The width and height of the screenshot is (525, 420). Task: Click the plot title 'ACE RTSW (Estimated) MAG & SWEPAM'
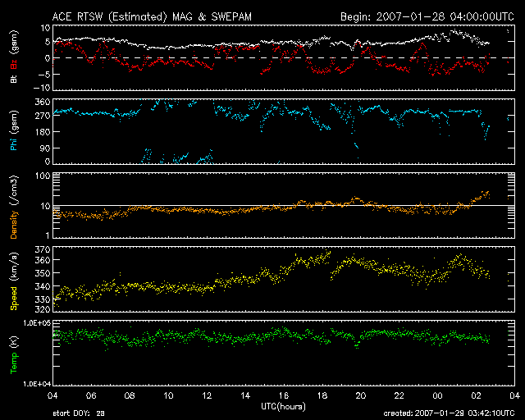tap(152, 16)
